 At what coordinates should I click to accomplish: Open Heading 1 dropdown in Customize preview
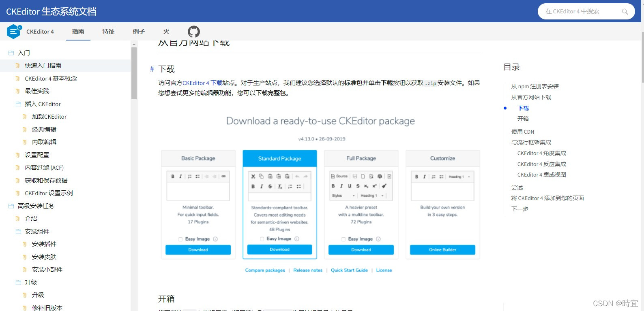[x=459, y=177]
